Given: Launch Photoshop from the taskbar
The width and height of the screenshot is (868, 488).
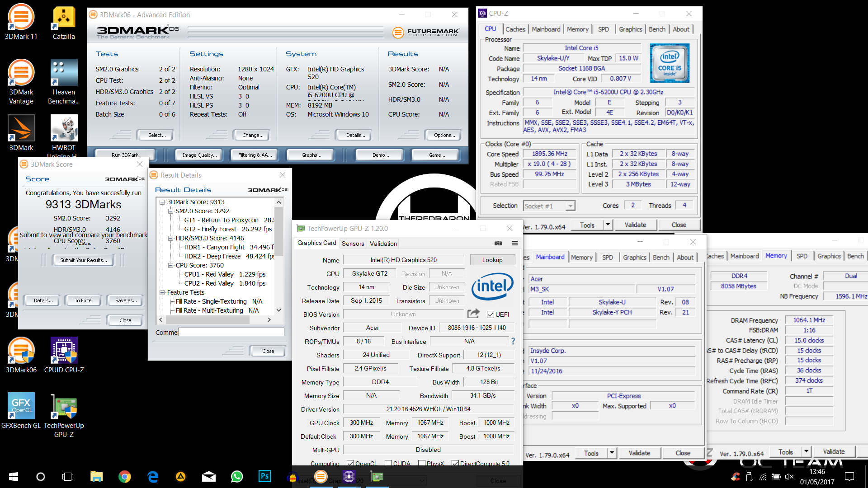Looking at the screenshot, I should (264, 476).
